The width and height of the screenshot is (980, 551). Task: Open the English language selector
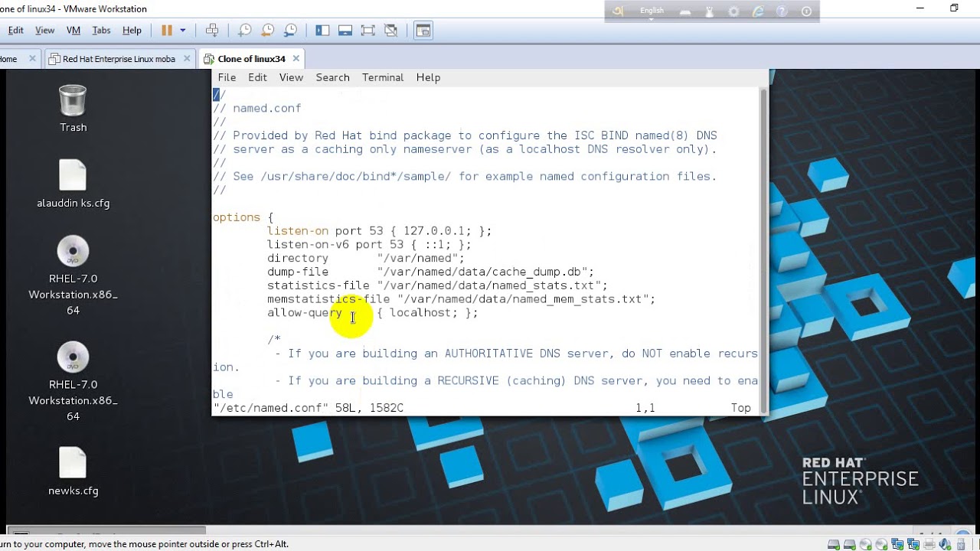pos(652,11)
